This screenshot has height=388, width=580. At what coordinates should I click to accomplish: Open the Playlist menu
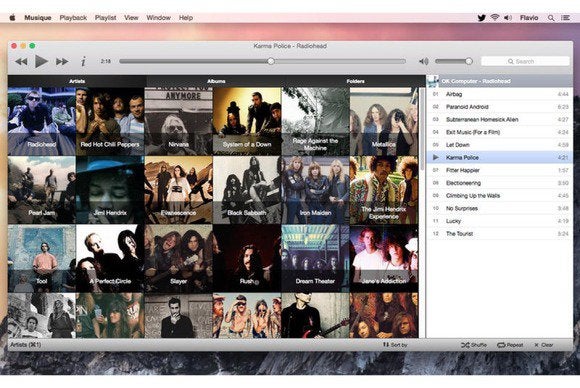(105, 18)
